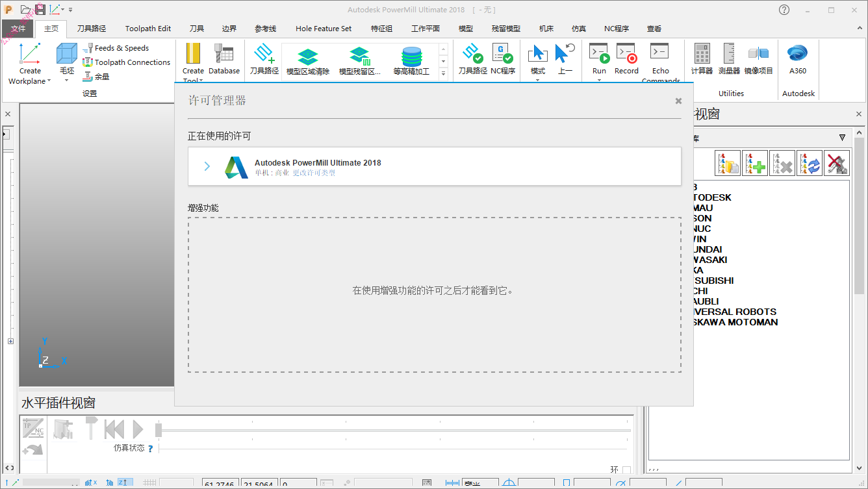Open the Create Workplane dropdown arrow
Image resolution: width=868 pixels, height=489 pixels.
[49, 82]
